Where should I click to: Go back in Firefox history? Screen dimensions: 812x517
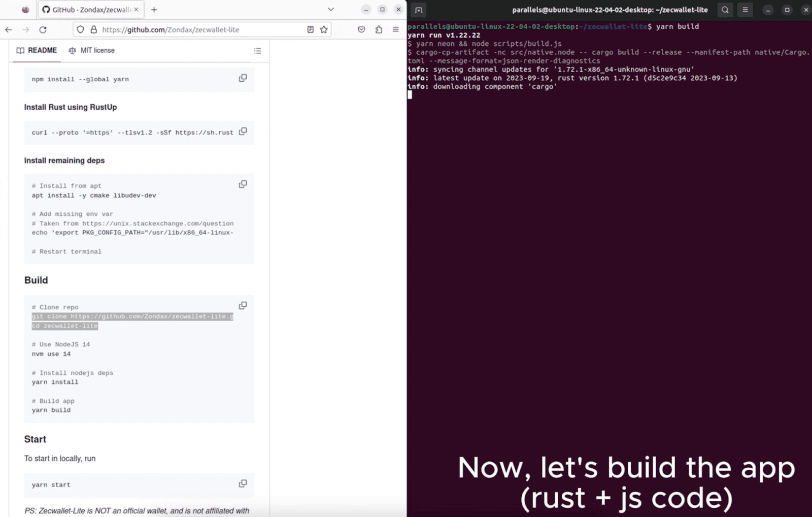tap(9, 29)
